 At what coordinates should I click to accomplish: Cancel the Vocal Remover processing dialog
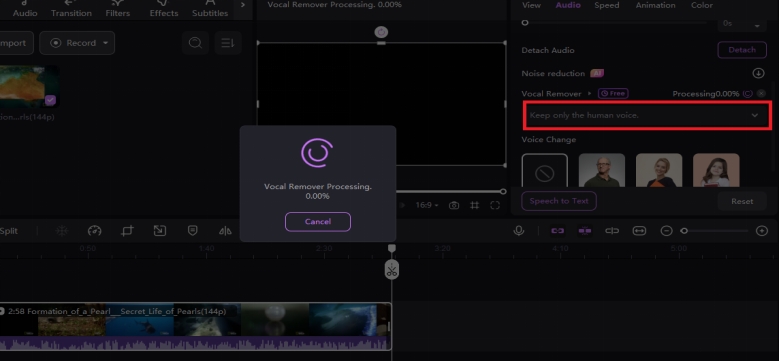317,222
